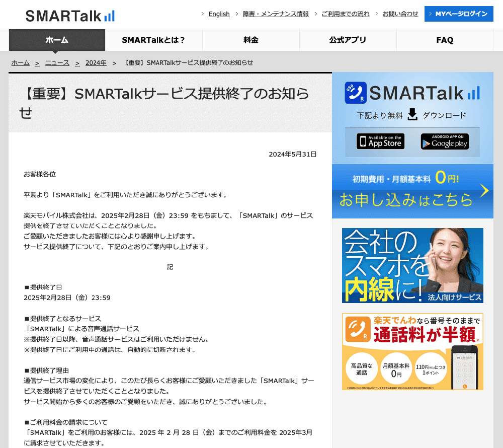503x448 pixels.
Task: Click the download arrow icon beside ダウンロード
Action: pyautogui.click(x=412, y=114)
